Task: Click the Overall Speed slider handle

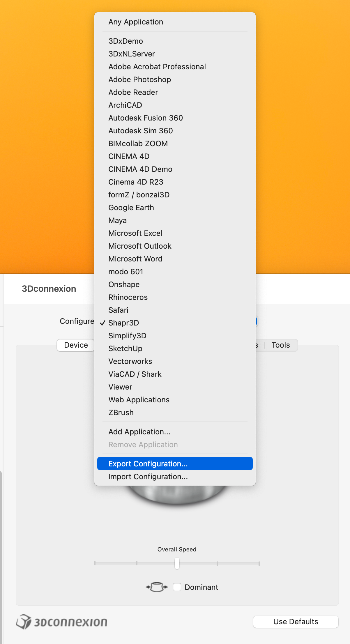Action: (x=177, y=563)
